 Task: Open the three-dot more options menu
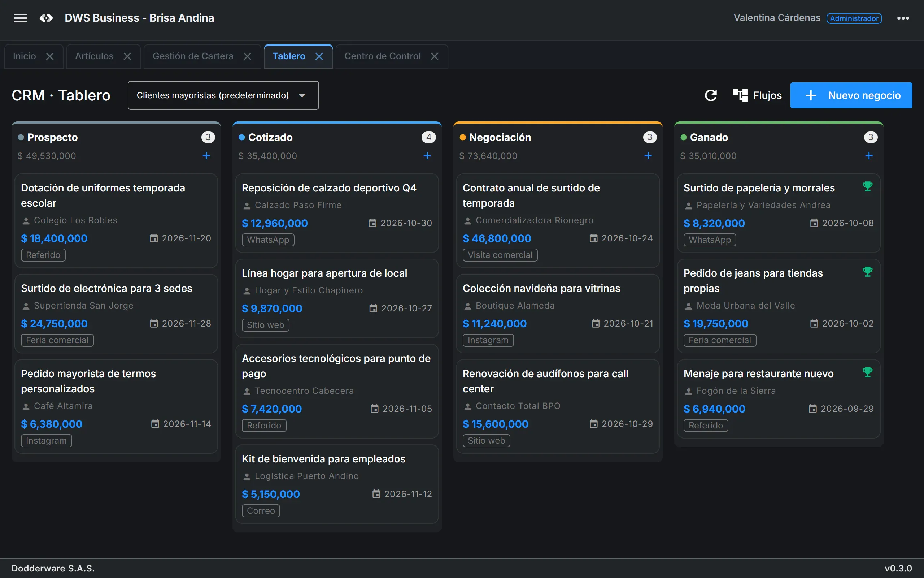(x=903, y=18)
